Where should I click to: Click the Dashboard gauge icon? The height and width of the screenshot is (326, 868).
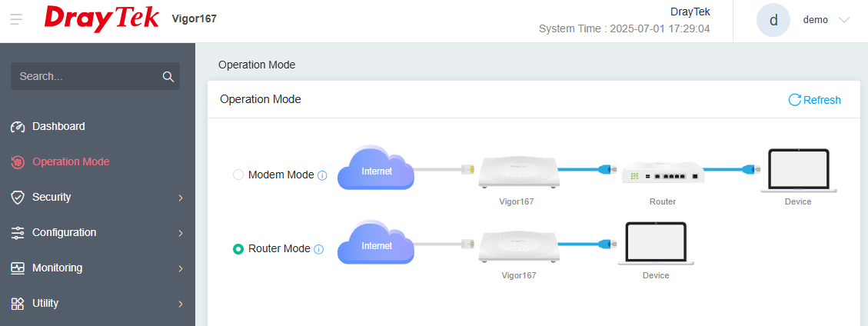(x=18, y=127)
